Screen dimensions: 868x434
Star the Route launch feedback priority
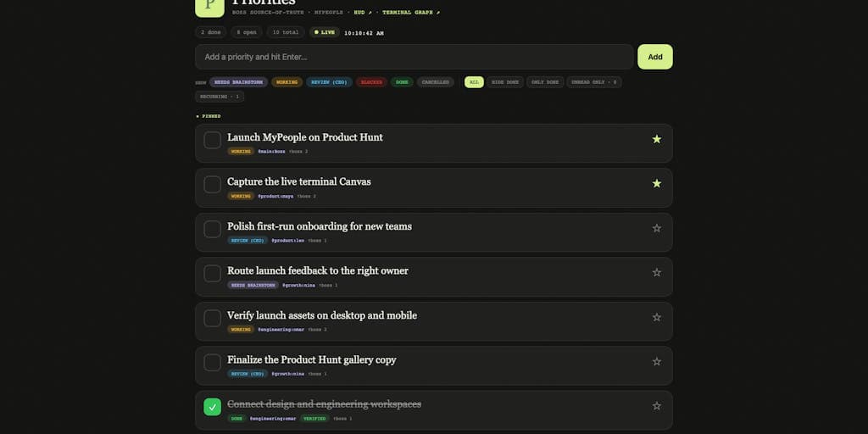click(x=657, y=272)
